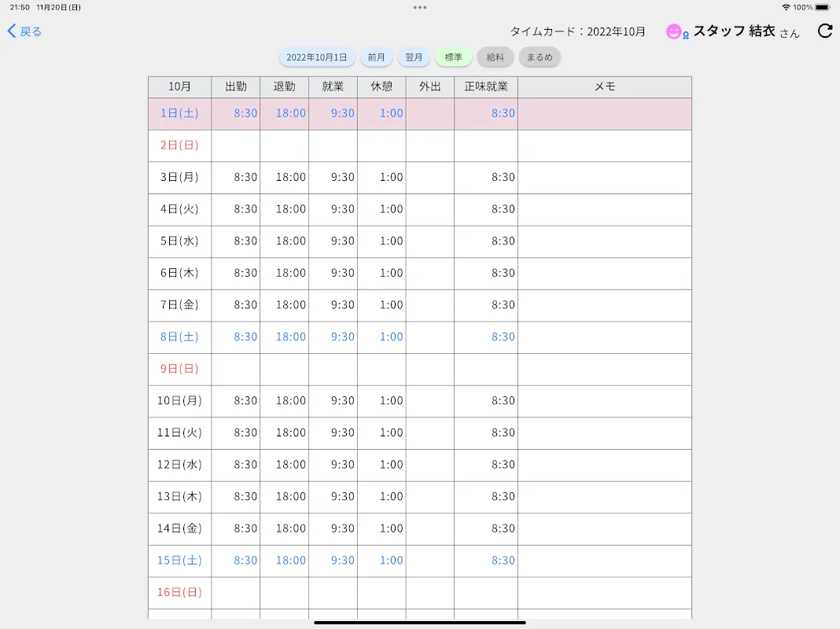The height and width of the screenshot is (629, 840).
Task: Open the 2022年10月1日 date picker
Action: (317, 57)
